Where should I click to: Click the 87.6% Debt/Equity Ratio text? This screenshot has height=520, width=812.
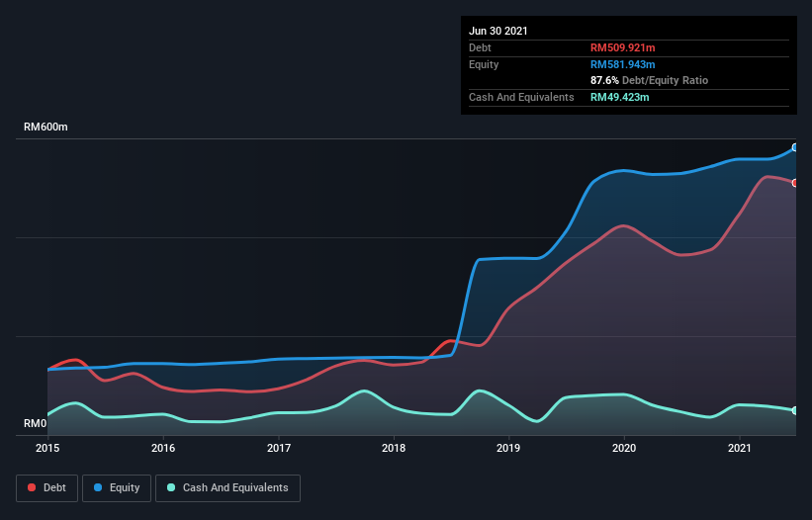[x=650, y=80]
